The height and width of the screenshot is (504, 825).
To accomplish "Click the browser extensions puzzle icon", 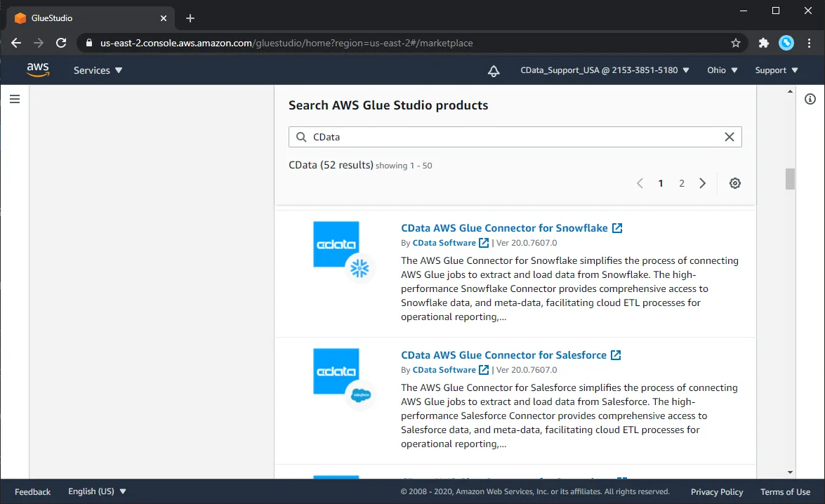I will [763, 43].
